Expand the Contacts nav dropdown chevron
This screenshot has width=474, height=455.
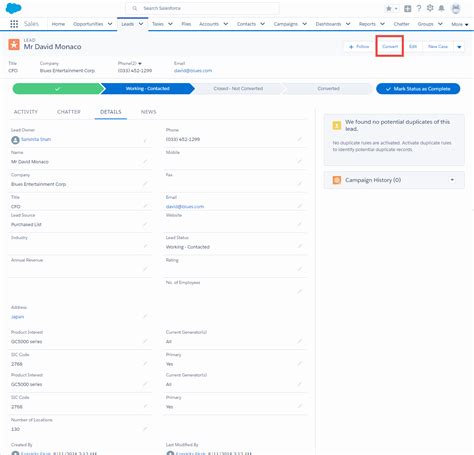point(263,24)
